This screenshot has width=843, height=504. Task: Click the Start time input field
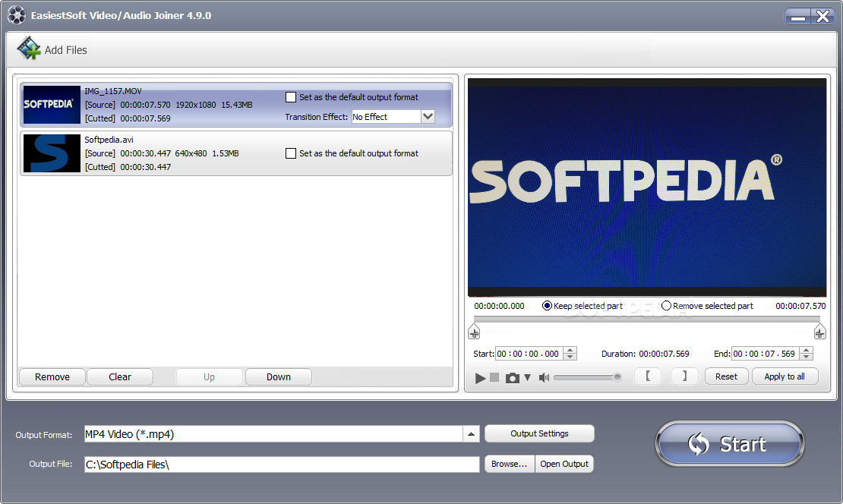pyautogui.click(x=529, y=354)
